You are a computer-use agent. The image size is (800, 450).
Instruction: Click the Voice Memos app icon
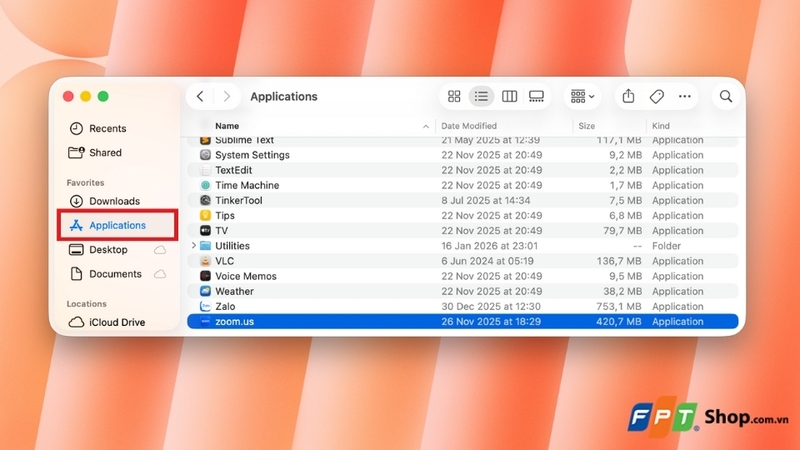pyautogui.click(x=205, y=276)
